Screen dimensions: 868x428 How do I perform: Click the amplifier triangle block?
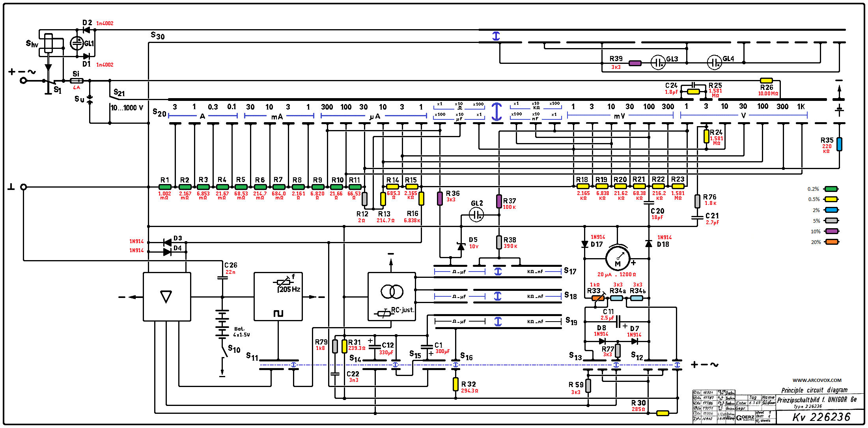tap(167, 297)
